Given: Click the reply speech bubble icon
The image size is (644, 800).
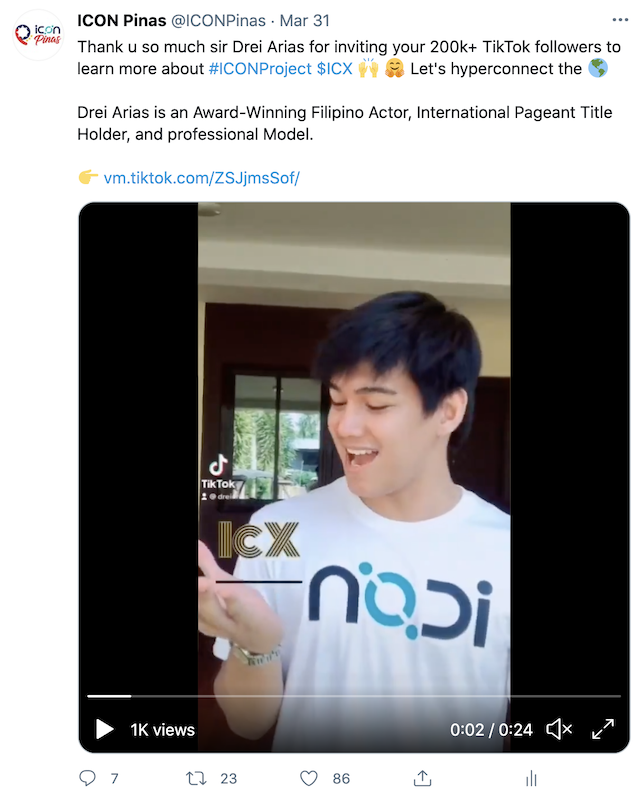Looking at the screenshot, I should tap(87, 778).
